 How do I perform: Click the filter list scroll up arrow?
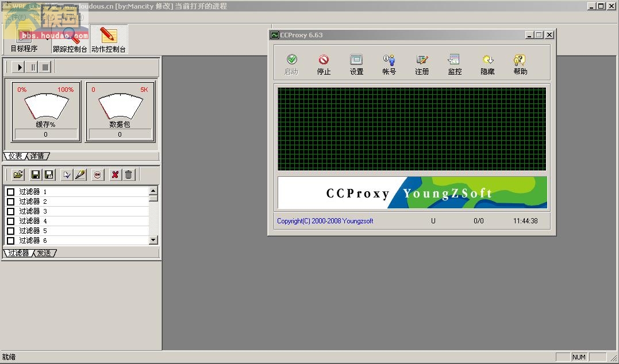[x=153, y=191]
